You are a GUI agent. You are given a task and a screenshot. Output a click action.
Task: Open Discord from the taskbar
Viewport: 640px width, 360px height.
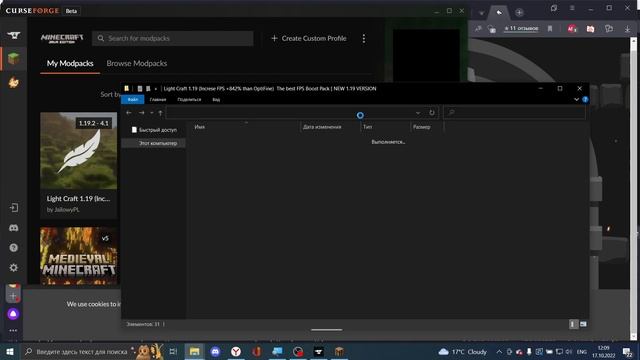pos(215,351)
